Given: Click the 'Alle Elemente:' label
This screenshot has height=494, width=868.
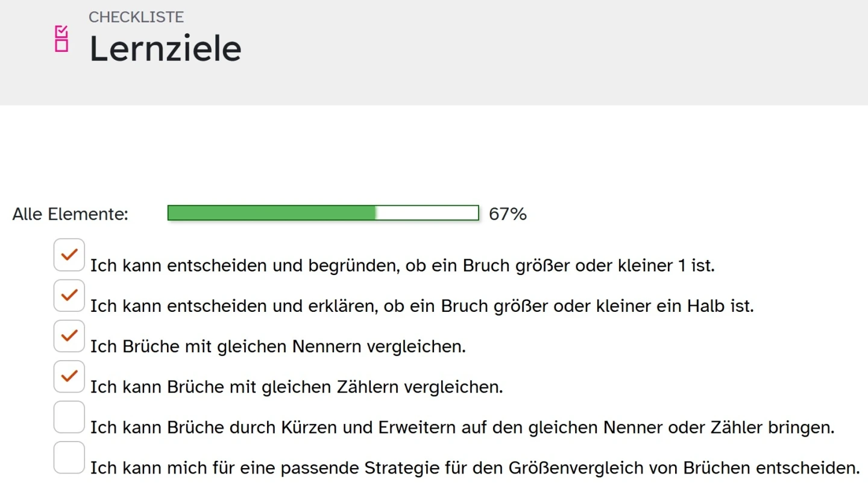Looking at the screenshot, I should [x=71, y=214].
